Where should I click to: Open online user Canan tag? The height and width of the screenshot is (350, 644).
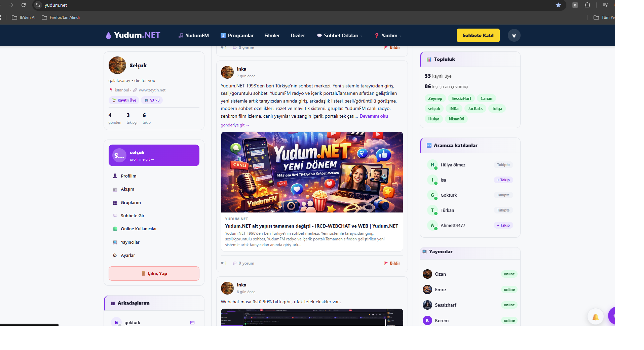(x=486, y=99)
